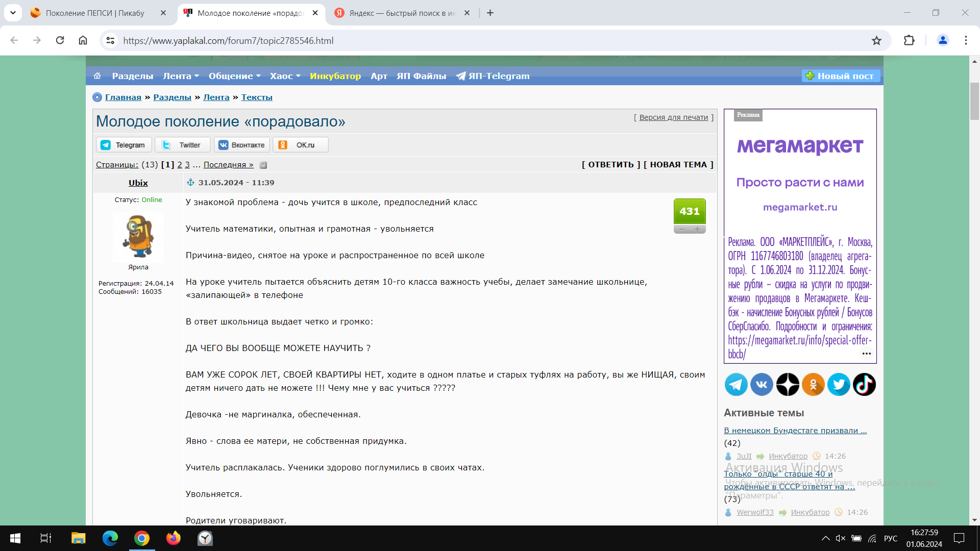Open Chrome extensions puzzle icon
The image size is (980, 551).
pyautogui.click(x=909, y=41)
